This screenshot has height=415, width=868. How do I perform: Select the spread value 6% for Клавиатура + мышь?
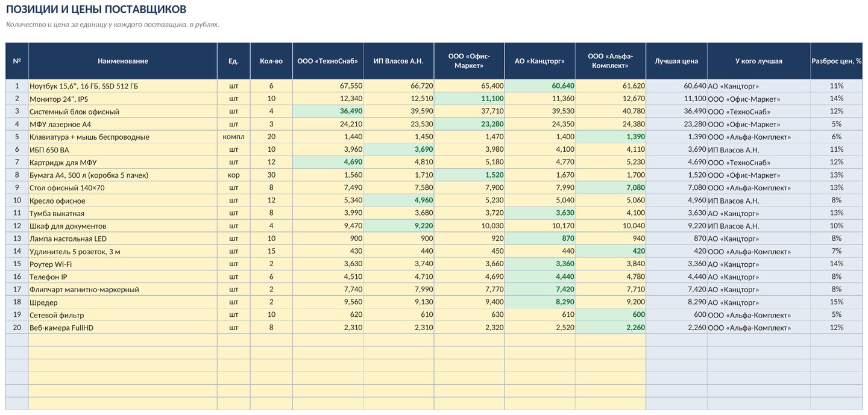click(x=837, y=137)
